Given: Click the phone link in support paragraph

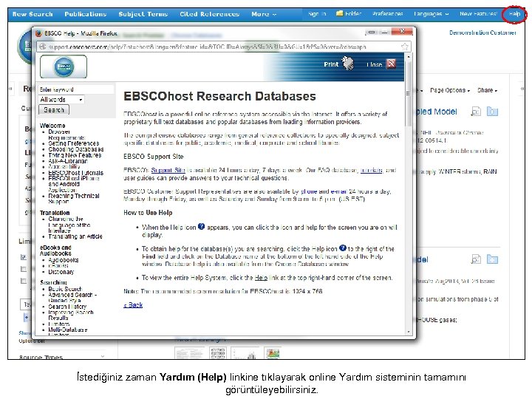Looking at the screenshot, I should [x=309, y=191].
